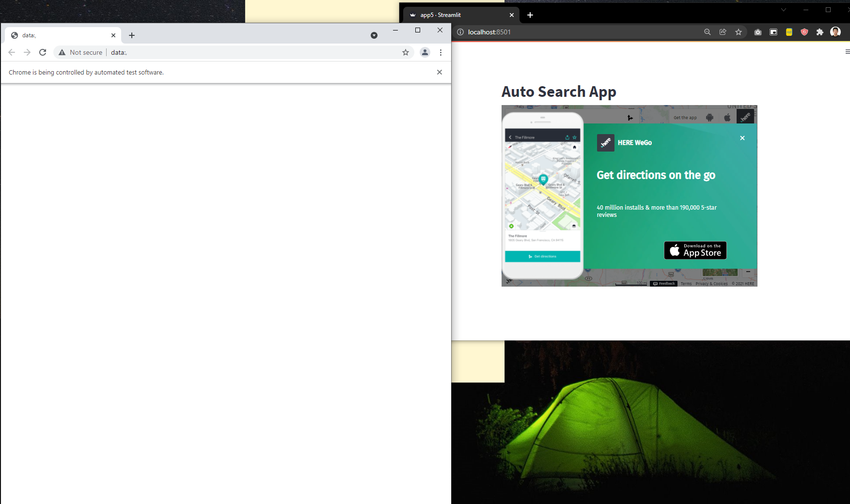
Task: Click the directions arrow icon on the map
Action: click(x=630, y=118)
